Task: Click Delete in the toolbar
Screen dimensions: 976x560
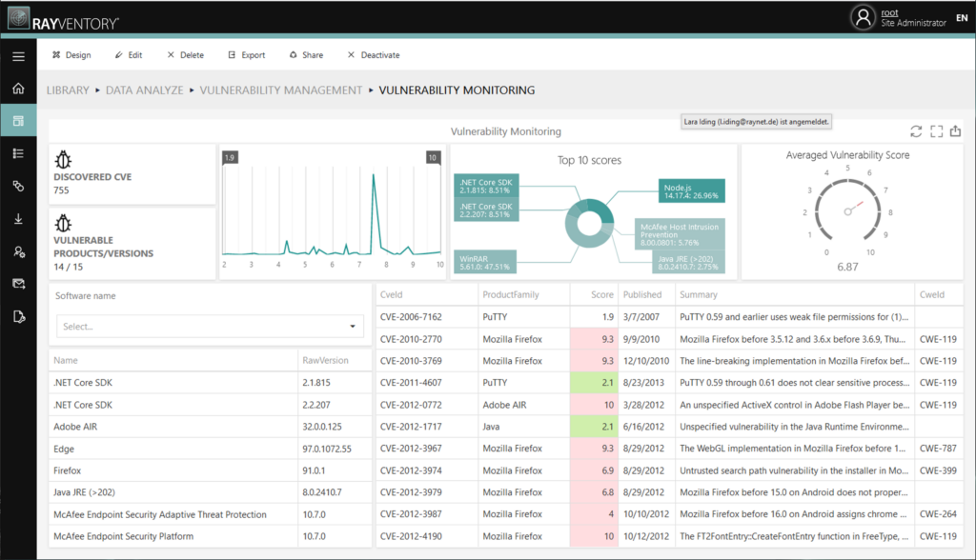Action: [186, 54]
